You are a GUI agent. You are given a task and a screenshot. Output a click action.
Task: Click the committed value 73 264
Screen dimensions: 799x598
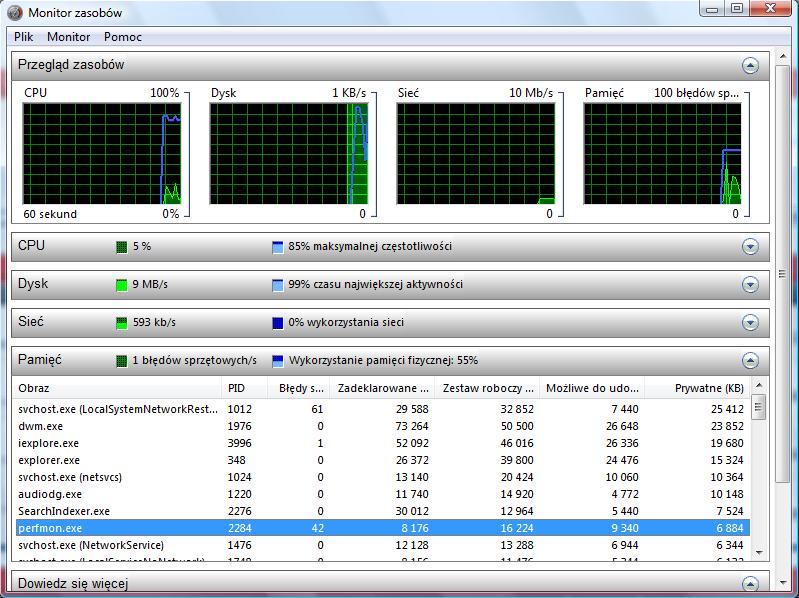point(412,426)
